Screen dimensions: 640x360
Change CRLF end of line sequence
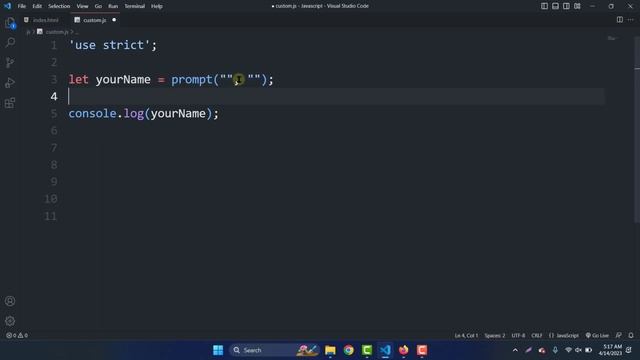(x=537, y=336)
